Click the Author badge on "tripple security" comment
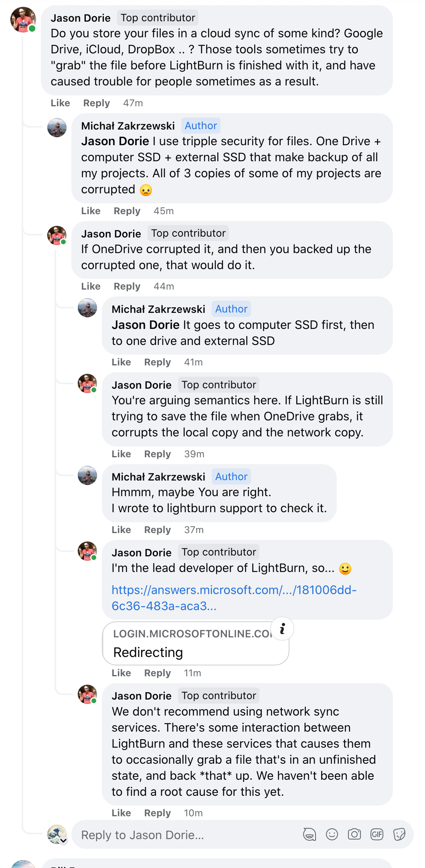Image resolution: width=425 pixels, height=868 pixels. pyautogui.click(x=200, y=126)
